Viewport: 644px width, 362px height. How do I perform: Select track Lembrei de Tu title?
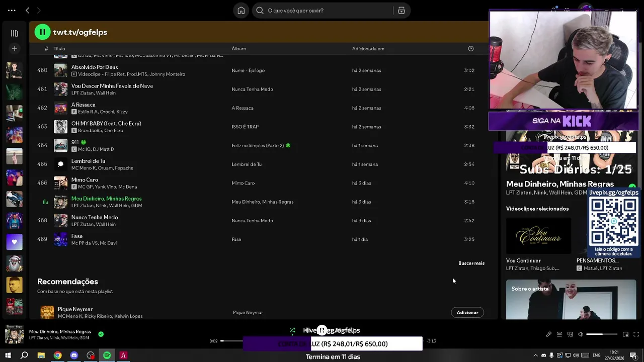click(x=88, y=161)
